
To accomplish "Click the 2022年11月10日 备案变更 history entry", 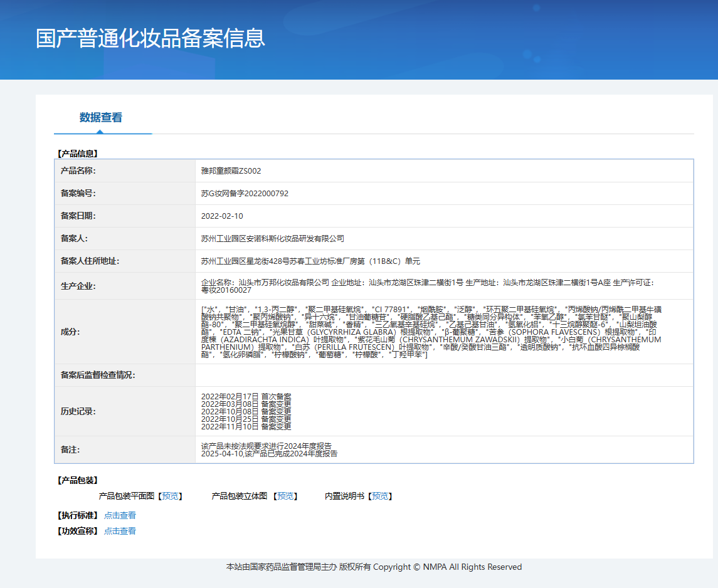I will [x=246, y=426].
